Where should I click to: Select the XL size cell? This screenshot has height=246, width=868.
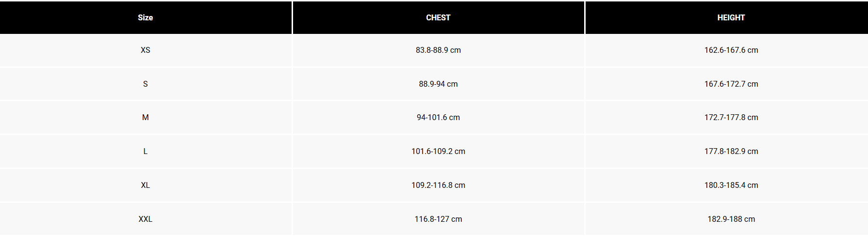(145, 185)
